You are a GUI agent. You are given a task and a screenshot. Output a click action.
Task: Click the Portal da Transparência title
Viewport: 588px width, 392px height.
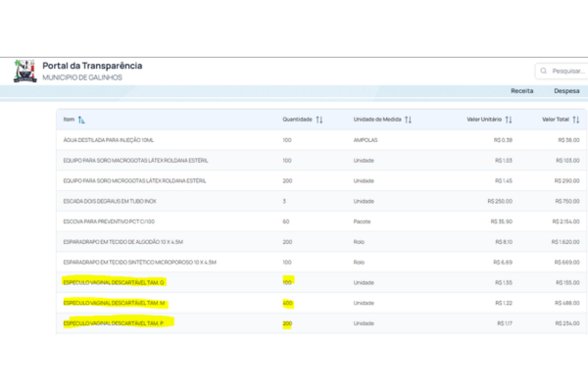tap(92, 66)
